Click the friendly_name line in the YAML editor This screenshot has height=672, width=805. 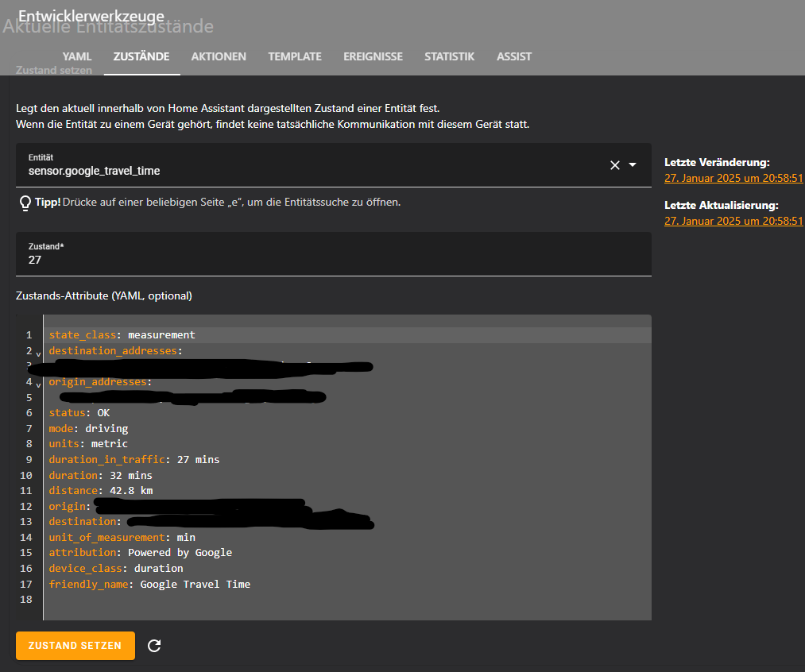click(149, 584)
